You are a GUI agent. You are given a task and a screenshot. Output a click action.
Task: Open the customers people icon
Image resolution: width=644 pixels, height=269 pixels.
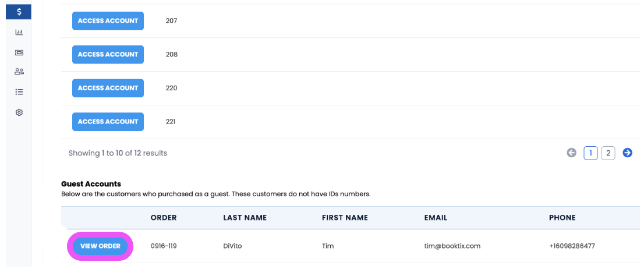point(19,72)
